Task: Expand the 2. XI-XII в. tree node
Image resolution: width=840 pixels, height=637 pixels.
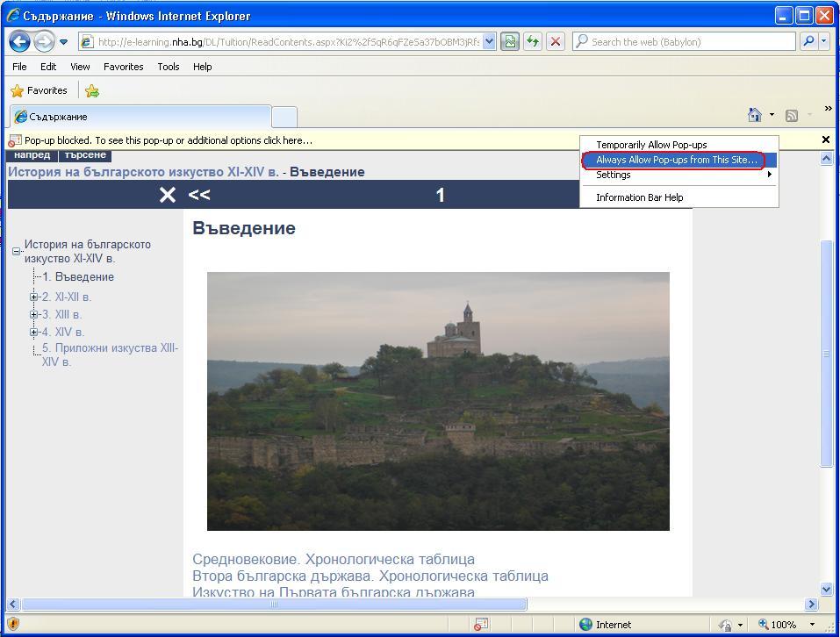Action: coord(33,297)
